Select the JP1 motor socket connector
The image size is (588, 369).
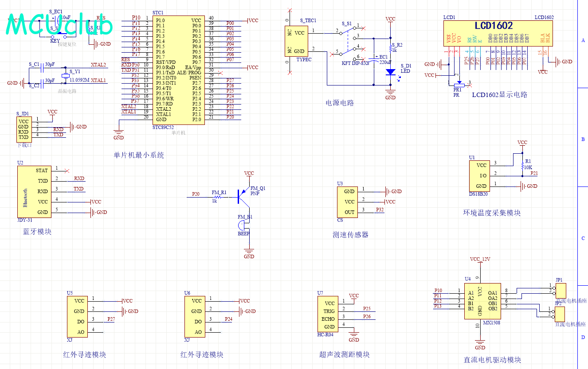click(561, 291)
